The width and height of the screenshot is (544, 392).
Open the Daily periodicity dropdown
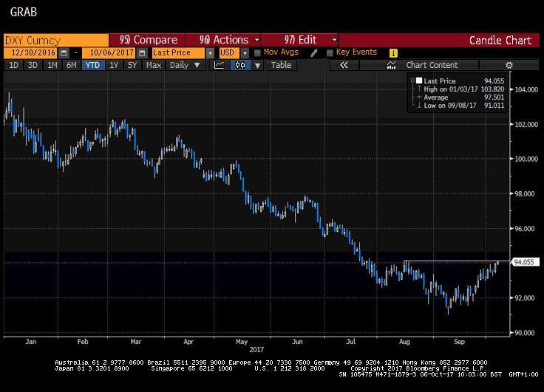coord(185,65)
